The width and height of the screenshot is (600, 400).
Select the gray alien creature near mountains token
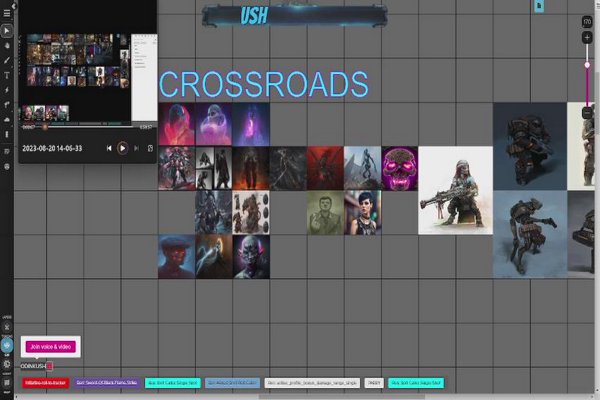(362, 168)
